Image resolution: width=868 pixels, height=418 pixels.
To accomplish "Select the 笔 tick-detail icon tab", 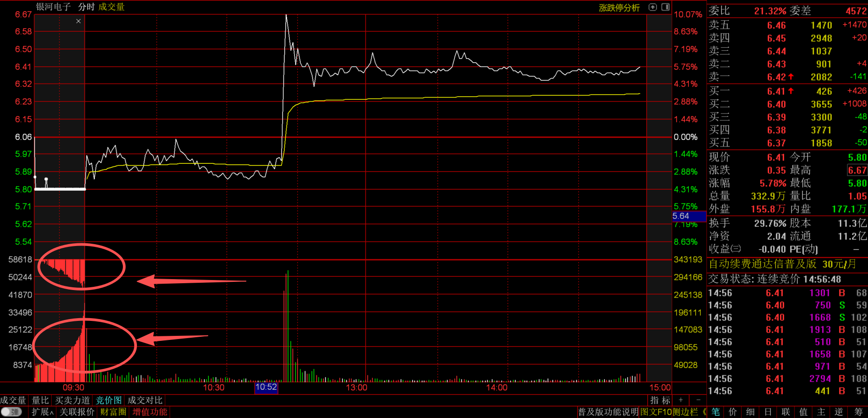I will pyautogui.click(x=716, y=412).
